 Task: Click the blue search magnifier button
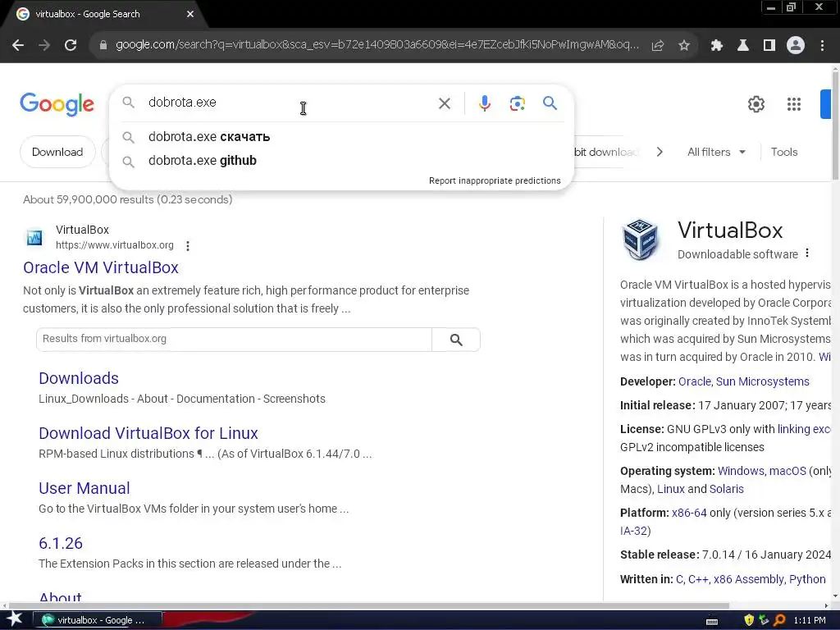coord(550,103)
